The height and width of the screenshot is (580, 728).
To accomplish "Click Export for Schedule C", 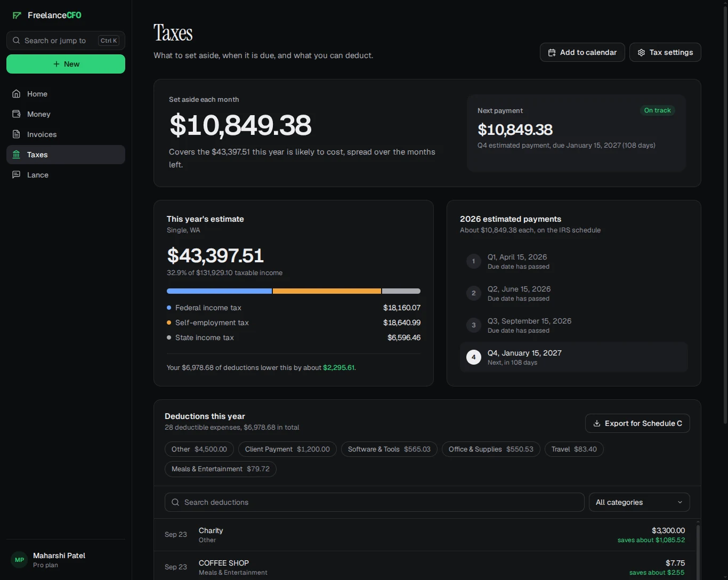I will pyautogui.click(x=637, y=423).
